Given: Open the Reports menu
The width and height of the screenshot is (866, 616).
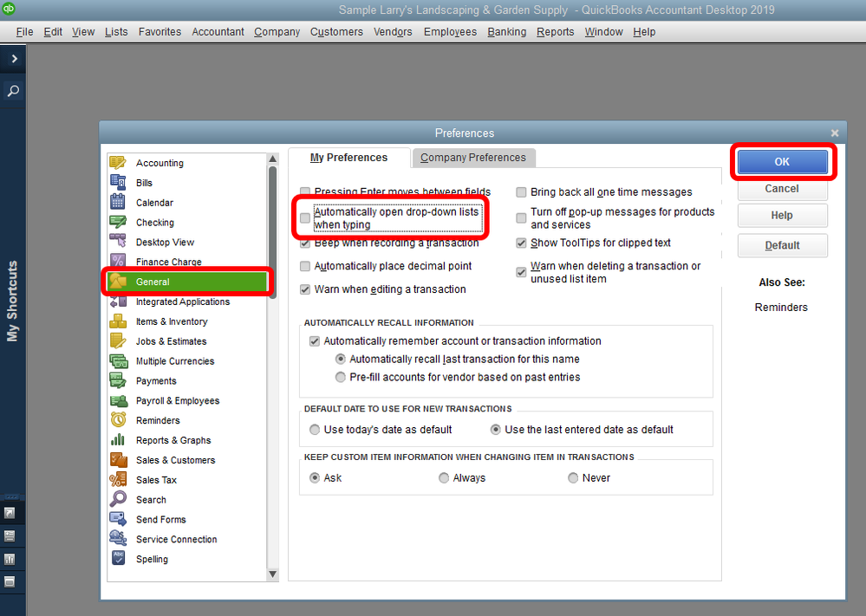Looking at the screenshot, I should [555, 32].
